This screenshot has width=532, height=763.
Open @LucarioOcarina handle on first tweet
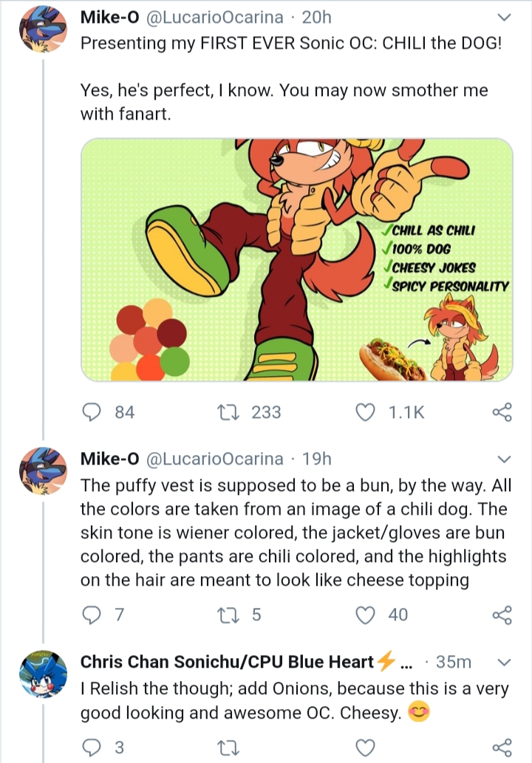point(215,17)
